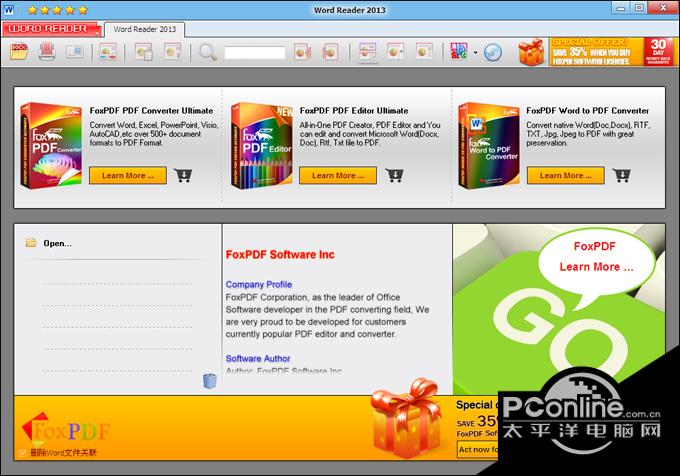
Task: Click the FoxPDF logo in the orange banner
Action: click(65, 430)
